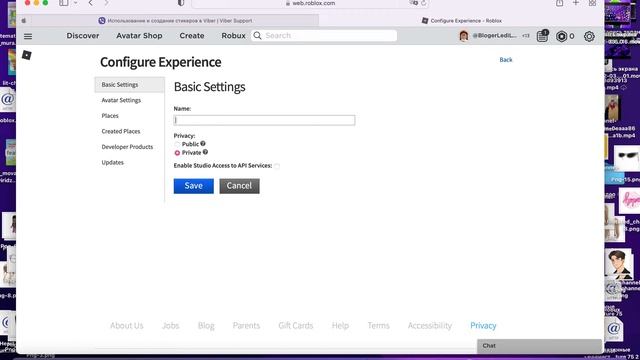The image size is (640, 360).
Task: Save the basic settings
Action: (x=193, y=186)
